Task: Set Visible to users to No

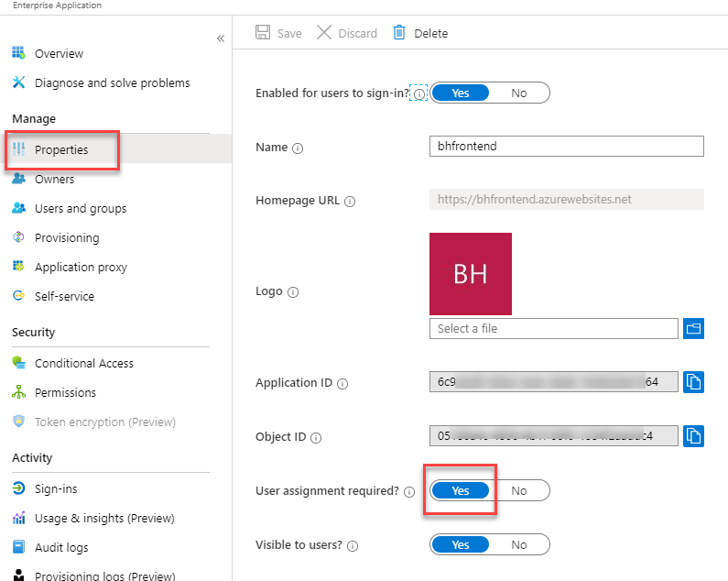Action: coord(518,544)
